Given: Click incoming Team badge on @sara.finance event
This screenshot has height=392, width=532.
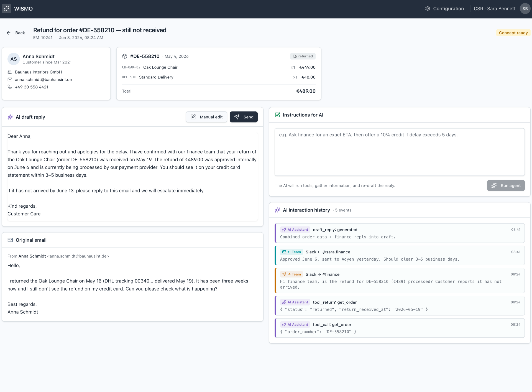Looking at the screenshot, I should pos(291,252).
